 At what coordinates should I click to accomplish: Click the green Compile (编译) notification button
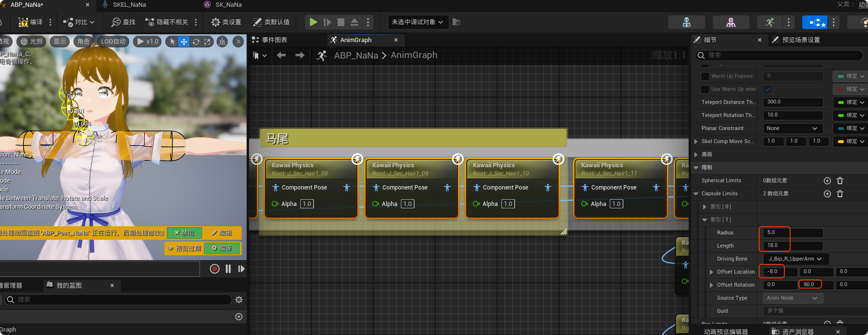pyautogui.click(x=222, y=248)
